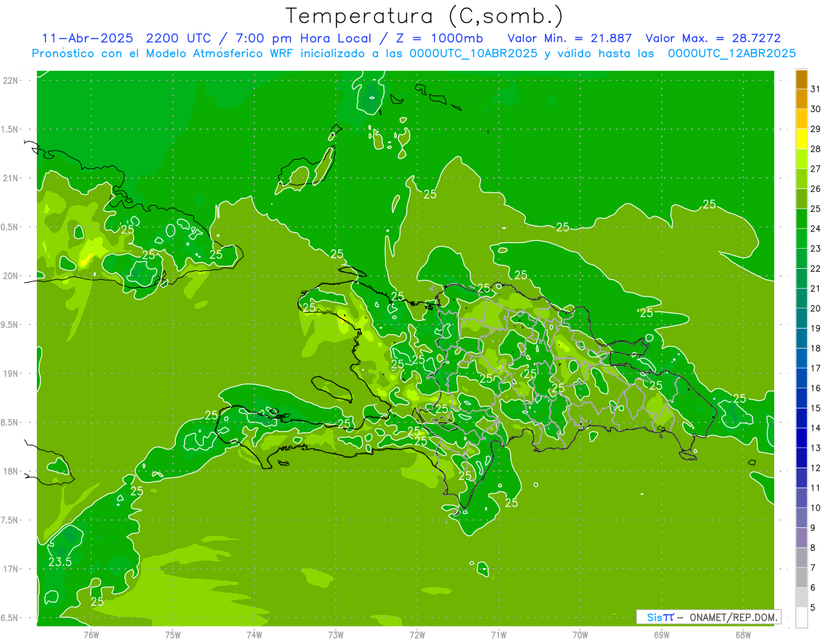Click the "30" colorbar value
This screenshot has width=834, height=644.
click(x=816, y=108)
